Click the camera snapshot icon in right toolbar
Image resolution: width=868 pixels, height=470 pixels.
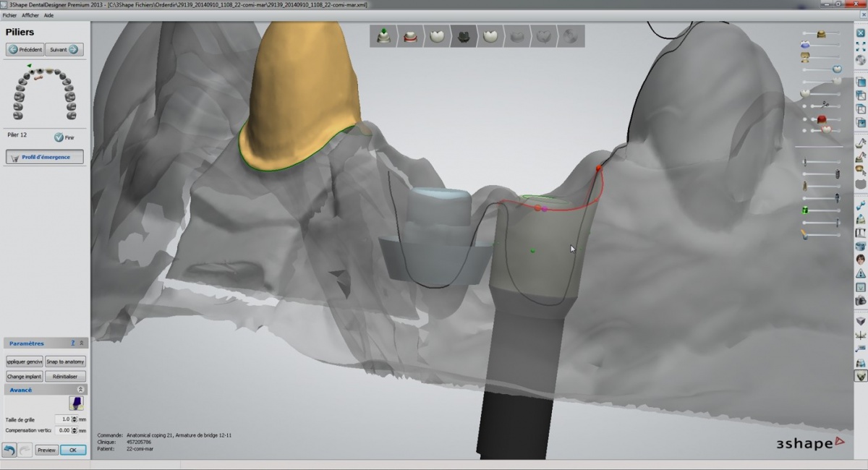click(x=861, y=300)
